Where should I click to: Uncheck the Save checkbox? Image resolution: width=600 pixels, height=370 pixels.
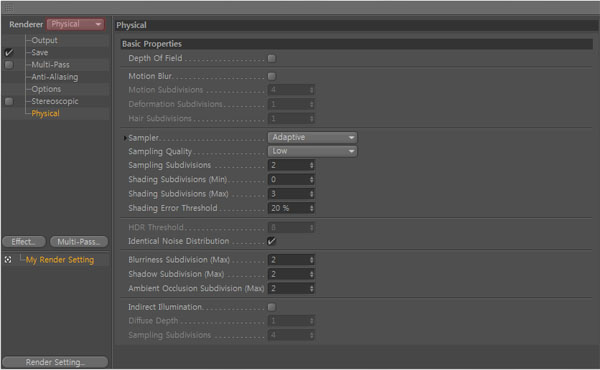tap(9, 52)
